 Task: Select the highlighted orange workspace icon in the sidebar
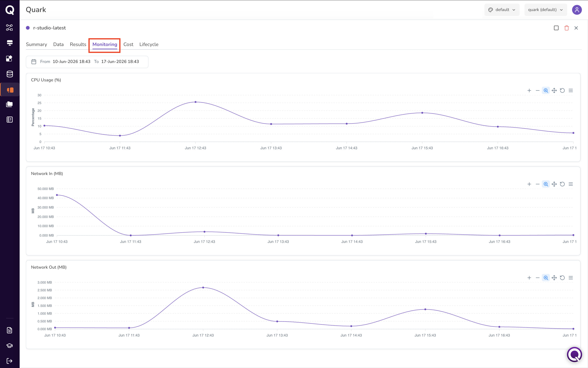click(10, 90)
